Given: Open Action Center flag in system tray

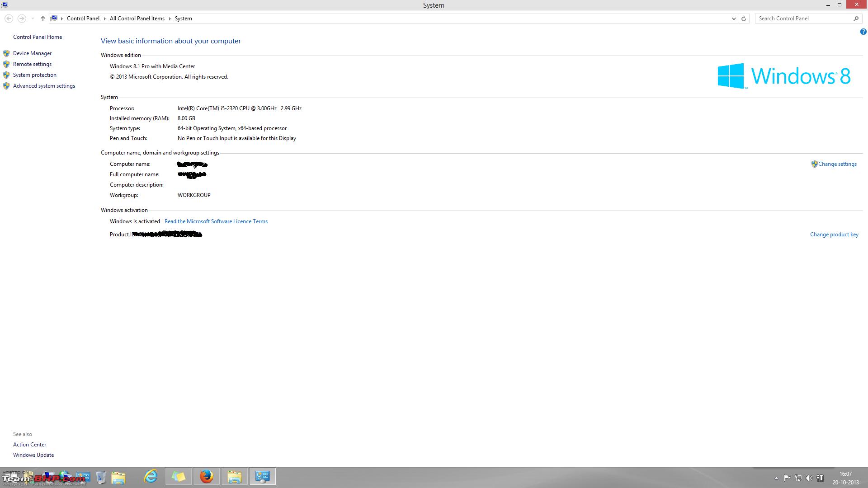Looking at the screenshot, I should click(x=787, y=478).
